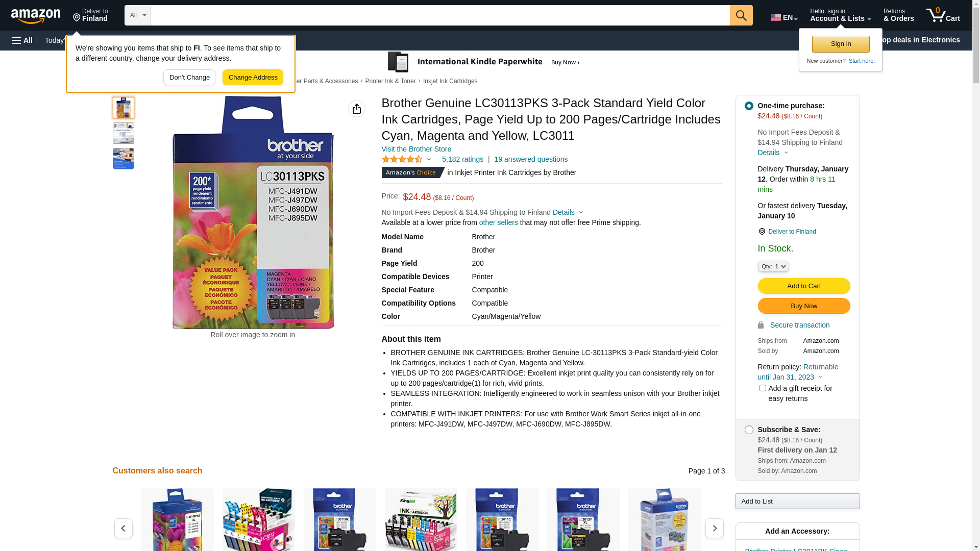Open the Returns & Orders menu item
Screen dimensions: 980x551
pos(898,15)
